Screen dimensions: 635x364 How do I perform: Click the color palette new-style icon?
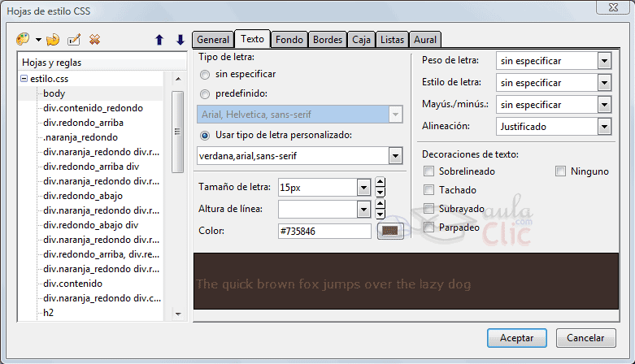[23, 39]
